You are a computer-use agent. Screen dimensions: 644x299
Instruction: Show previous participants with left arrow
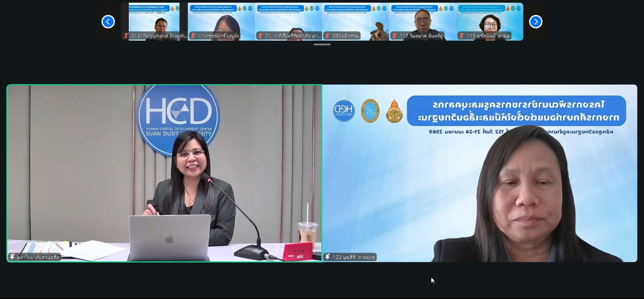tap(108, 21)
